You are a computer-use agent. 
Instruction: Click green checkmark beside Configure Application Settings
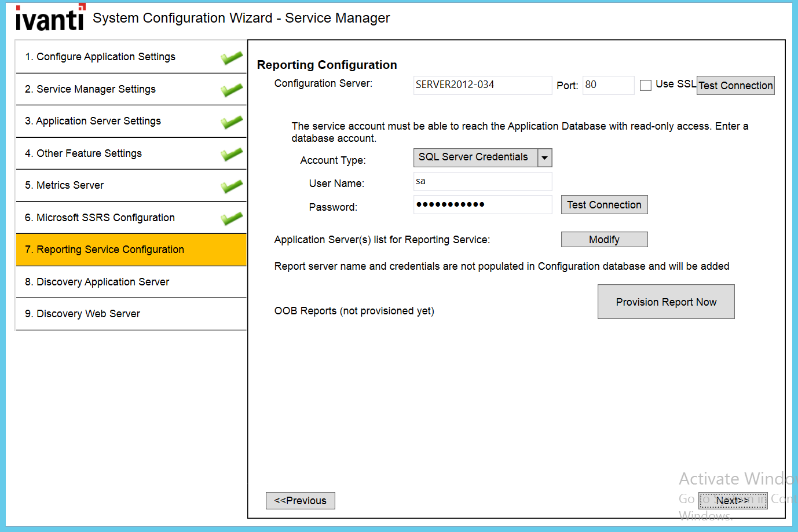tap(232, 58)
